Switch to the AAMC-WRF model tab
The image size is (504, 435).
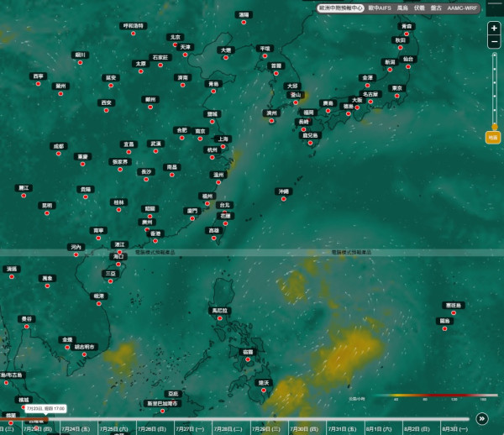[x=462, y=8]
